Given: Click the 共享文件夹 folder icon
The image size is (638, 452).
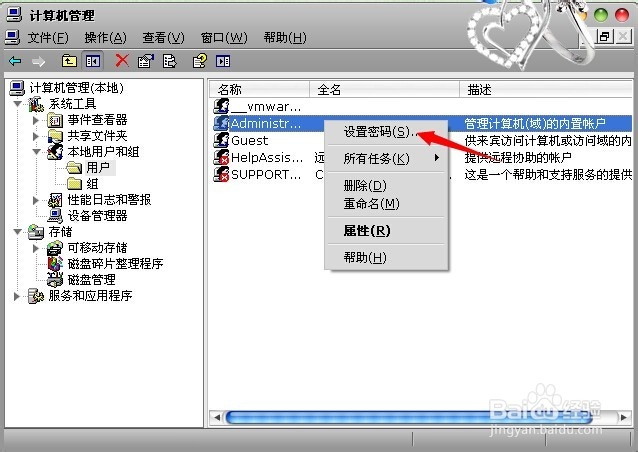Looking at the screenshot, I should (x=55, y=136).
